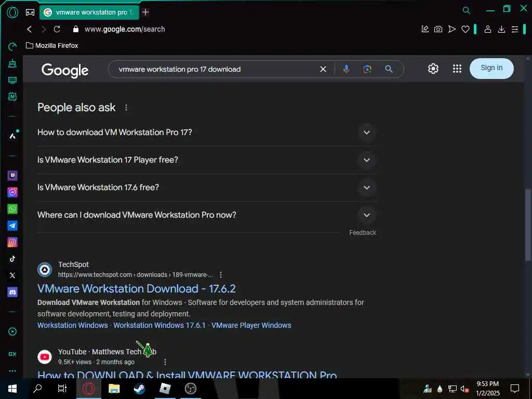Open sidebar three-dots more options

tap(12, 371)
